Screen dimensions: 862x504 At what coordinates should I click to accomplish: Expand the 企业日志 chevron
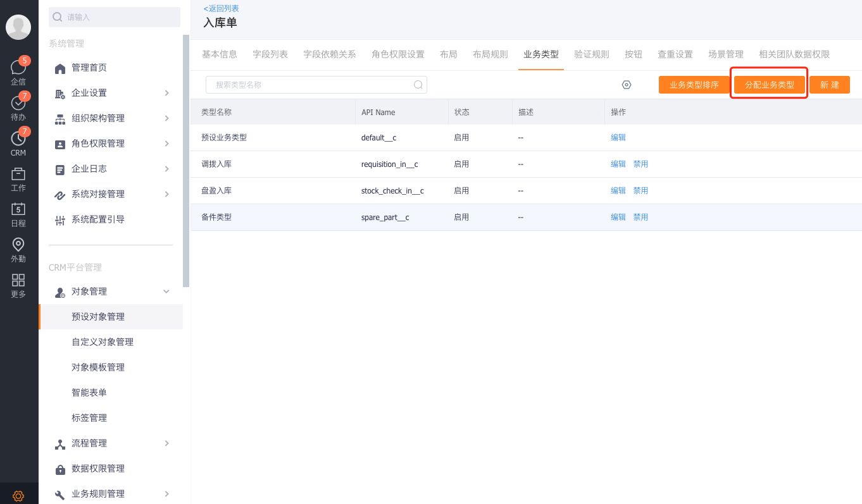[167, 169]
